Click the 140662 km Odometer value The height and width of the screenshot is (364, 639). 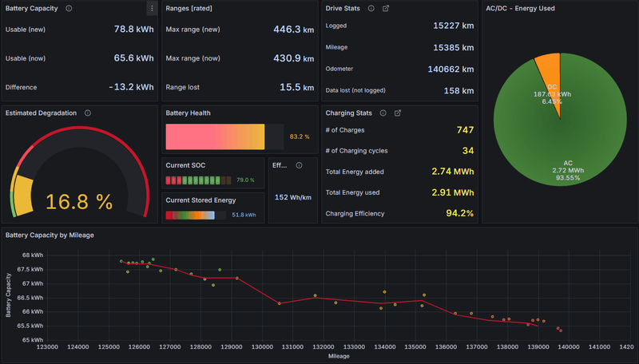coord(450,69)
